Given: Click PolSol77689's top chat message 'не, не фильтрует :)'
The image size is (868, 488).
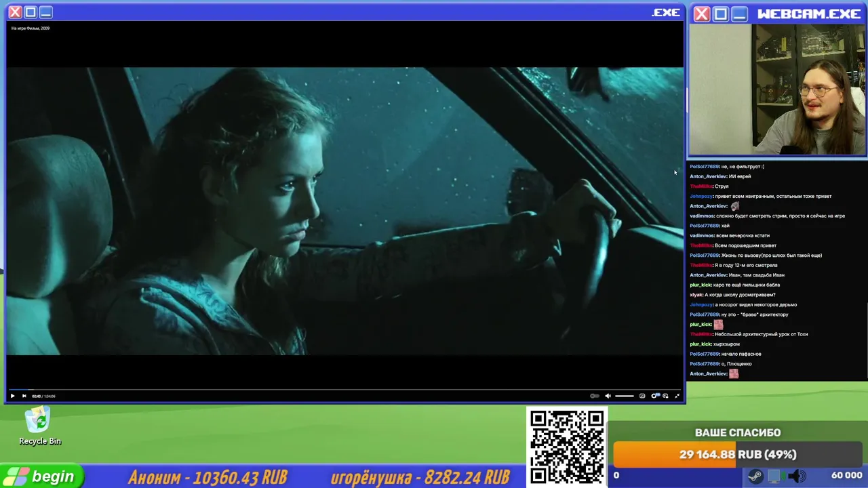Looking at the screenshot, I should (x=743, y=167).
